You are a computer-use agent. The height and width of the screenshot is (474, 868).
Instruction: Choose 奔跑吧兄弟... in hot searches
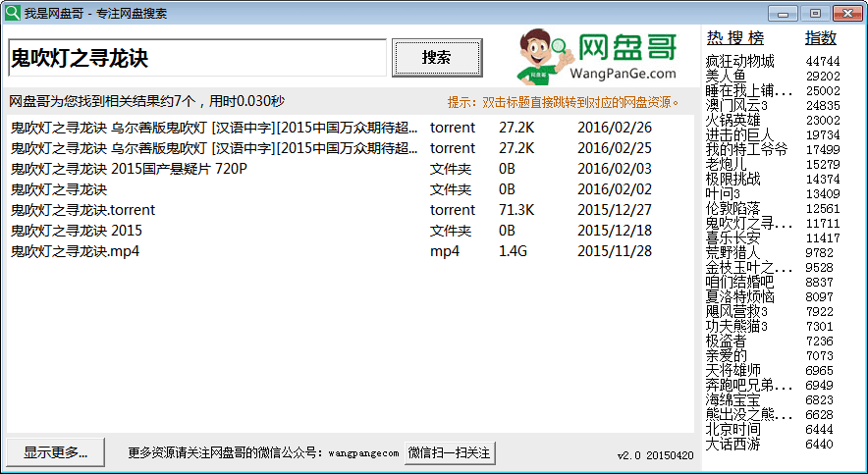point(749,385)
